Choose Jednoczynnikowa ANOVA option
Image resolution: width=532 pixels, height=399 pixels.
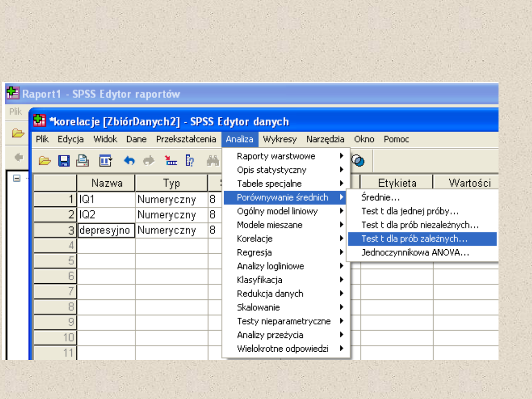[x=415, y=252]
